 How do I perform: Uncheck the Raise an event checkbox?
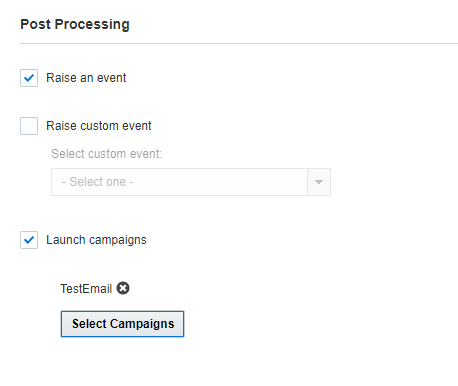coord(29,78)
